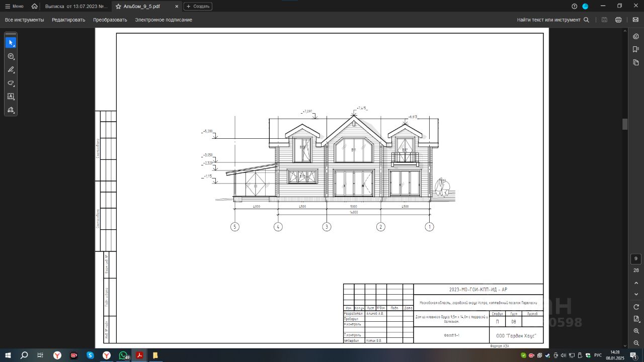This screenshot has width=644, height=362.
Task: Pick the highlighter pen tool
Action: tap(11, 70)
